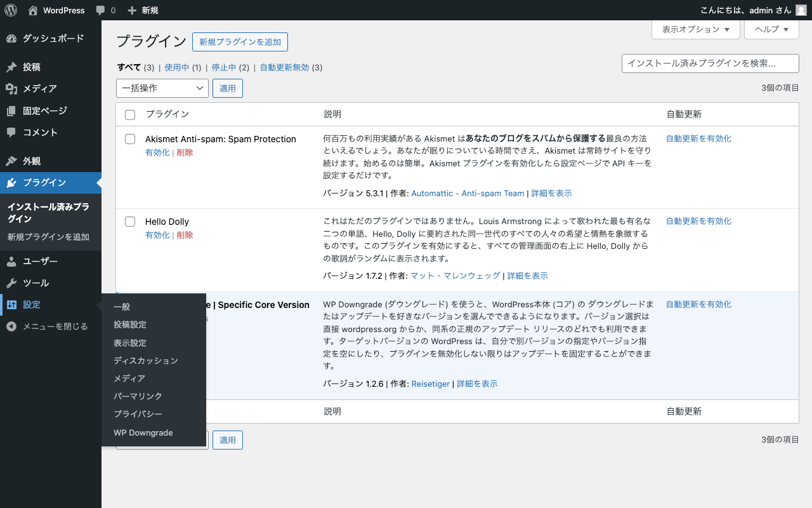This screenshot has width=812, height=508.
Task: Activate Akismet via 有効化 link
Action: click(157, 152)
